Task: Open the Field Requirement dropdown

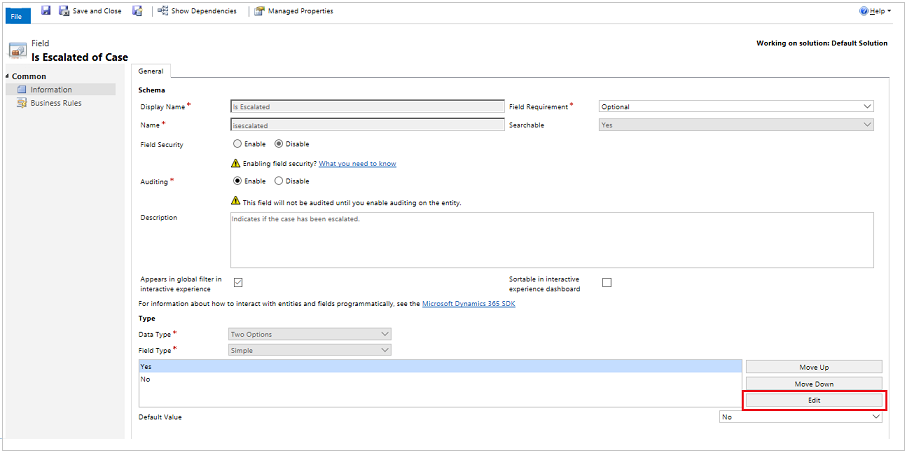Action: pyautogui.click(x=736, y=106)
